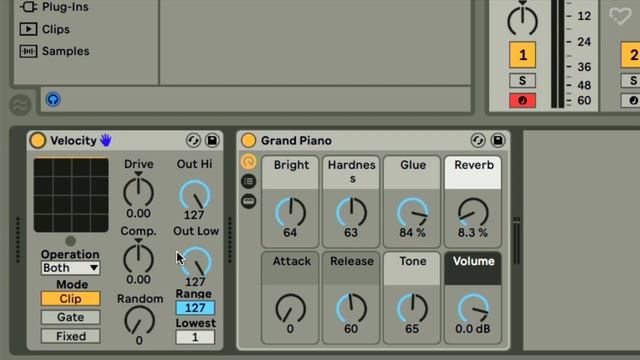Show Grand Piano chain list icon
The height and width of the screenshot is (360, 640).
[x=248, y=181]
